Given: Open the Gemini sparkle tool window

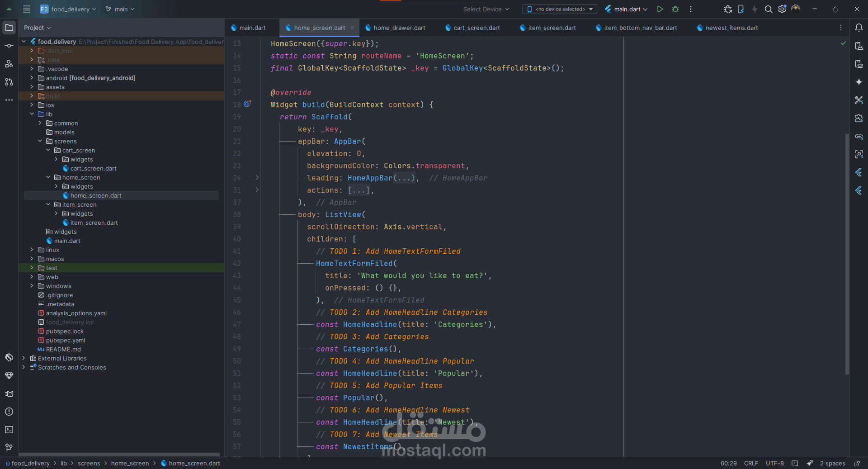Looking at the screenshot, I should [x=859, y=82].
